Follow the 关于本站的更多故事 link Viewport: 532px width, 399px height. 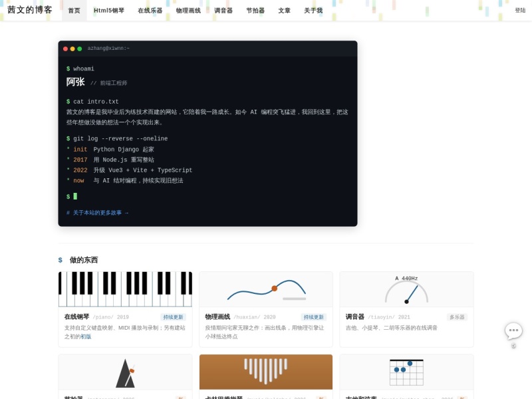pyautogui.click(x=97, y=213)
